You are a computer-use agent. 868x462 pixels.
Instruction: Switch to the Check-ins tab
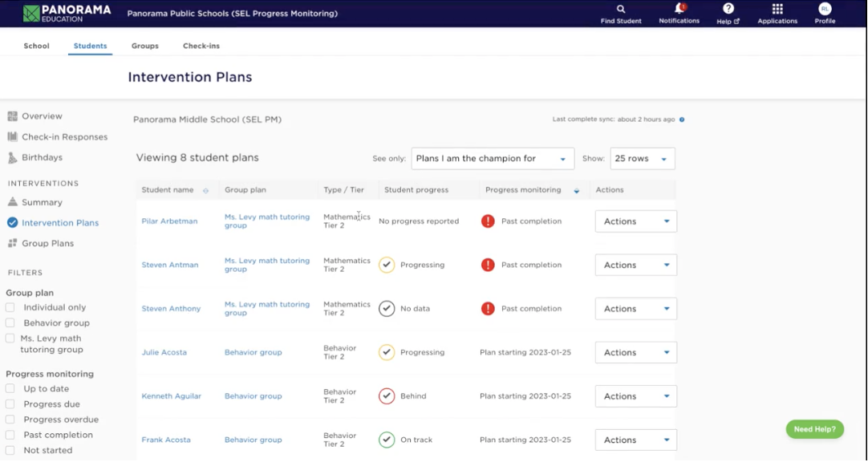(x=201, y=46)
